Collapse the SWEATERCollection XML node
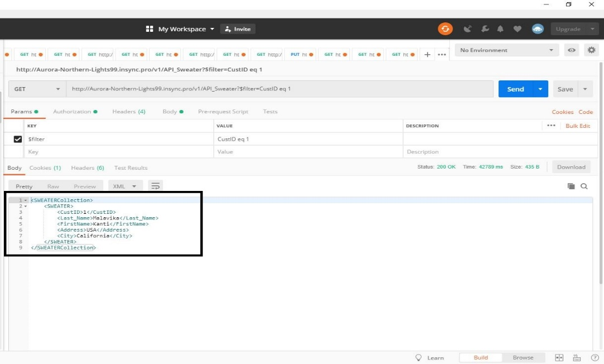This screenshot has height=364, width=604. click(26, 200)
